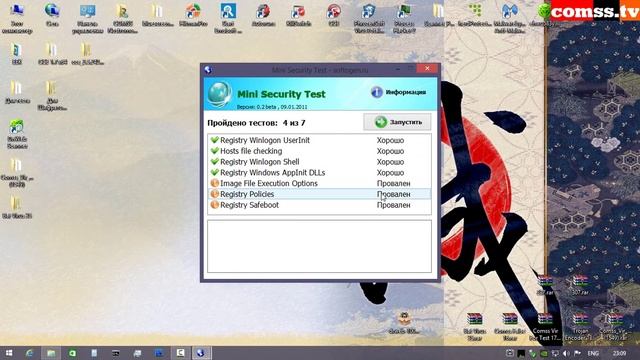Select the Registry Safeboot row
640x360 pixels.
tap(319, 205)
